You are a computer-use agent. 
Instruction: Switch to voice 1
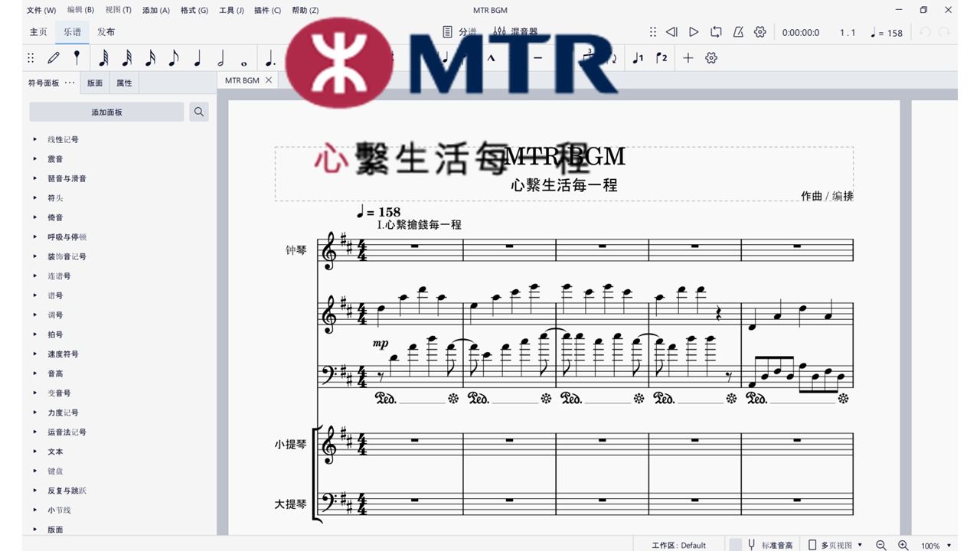click(638, 58)
